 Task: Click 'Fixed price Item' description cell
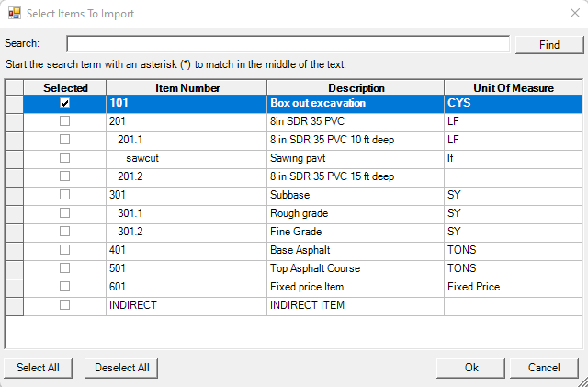pos(356,288)
